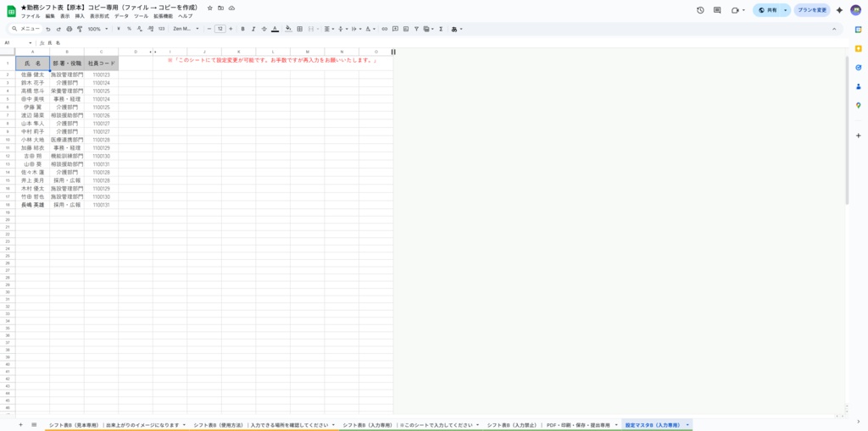The height and width of the screenshot is (431, 868).
Task: Open the 拡張機能 menu
Action: (x=164, y=16)
